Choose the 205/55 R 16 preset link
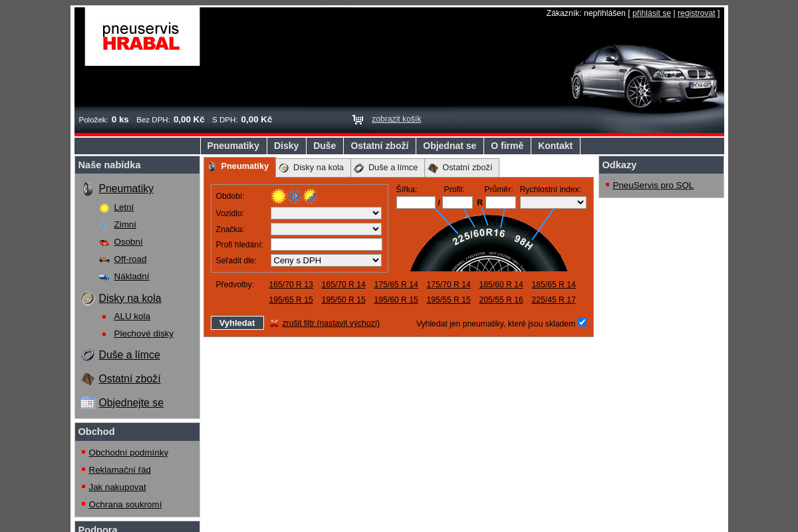The image size is (798, 532). (501, 300)
